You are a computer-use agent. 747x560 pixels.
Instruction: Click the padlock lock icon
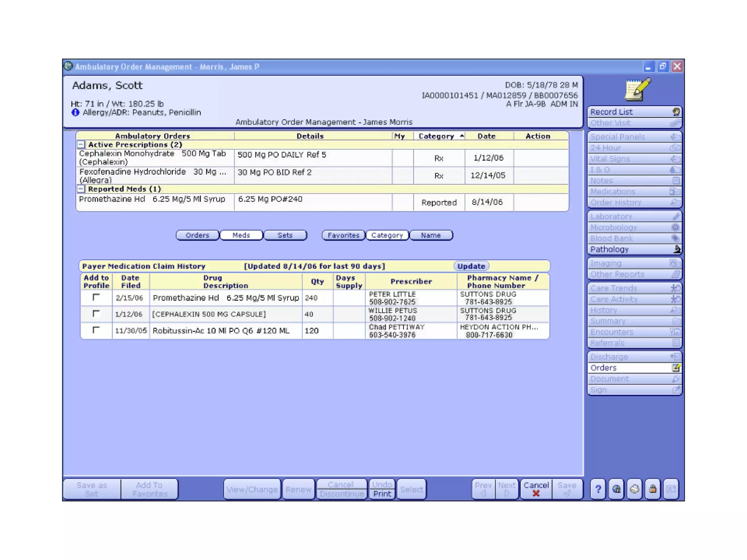(x=653, y=489)
